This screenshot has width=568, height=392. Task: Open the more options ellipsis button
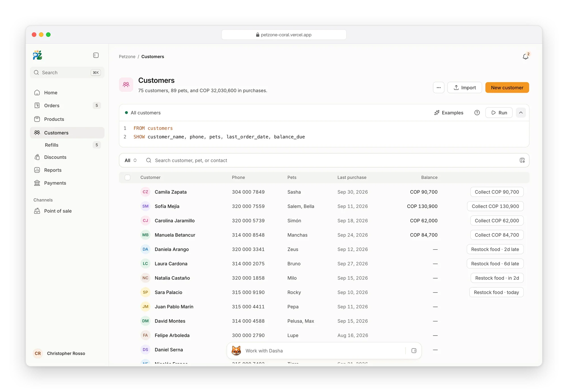[438, 88]
